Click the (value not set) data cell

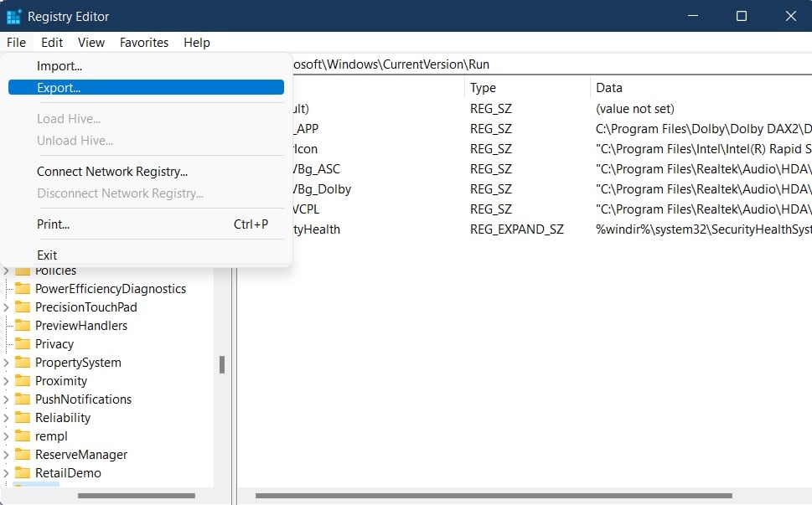635,109
